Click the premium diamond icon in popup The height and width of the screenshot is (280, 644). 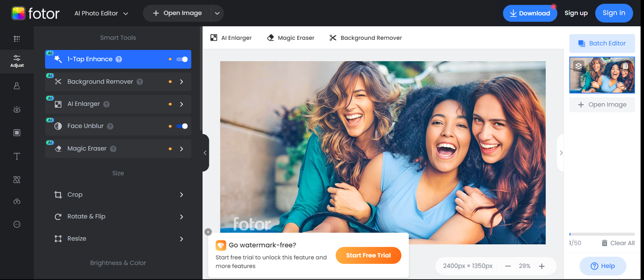221,245
